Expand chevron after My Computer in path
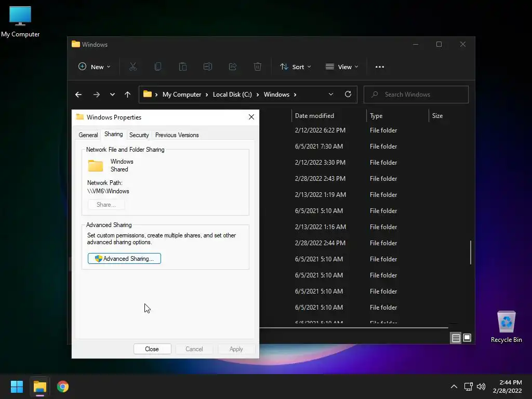The width and height of the screenshot is (532, 399). click(x=207, y=95)
